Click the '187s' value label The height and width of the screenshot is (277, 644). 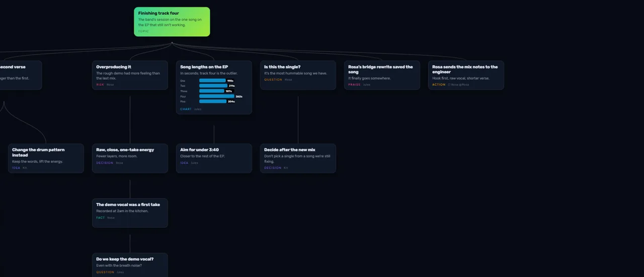[228, 91]
